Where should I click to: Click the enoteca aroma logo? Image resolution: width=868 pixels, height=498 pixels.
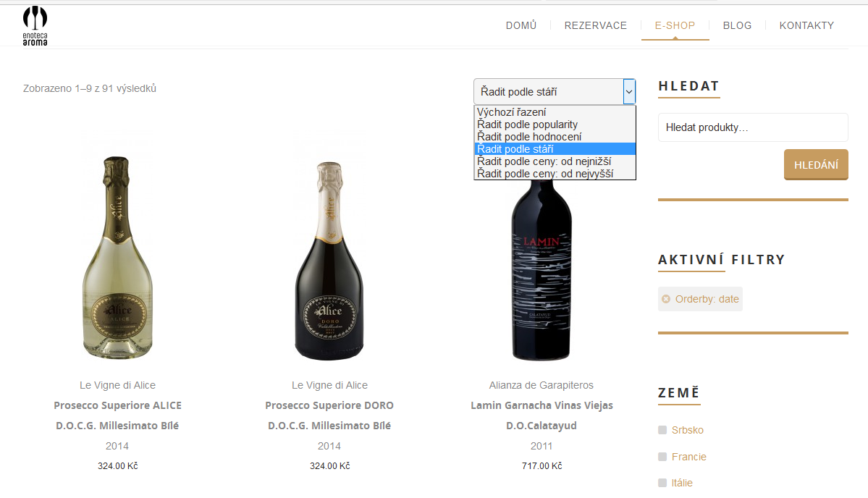click(x=35, y=26)
